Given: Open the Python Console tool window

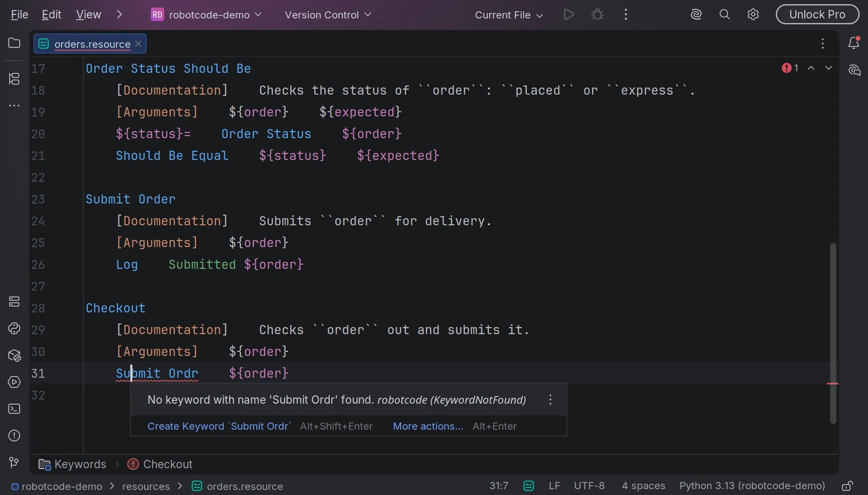Looking at the screenshot, I should point(14,328).
